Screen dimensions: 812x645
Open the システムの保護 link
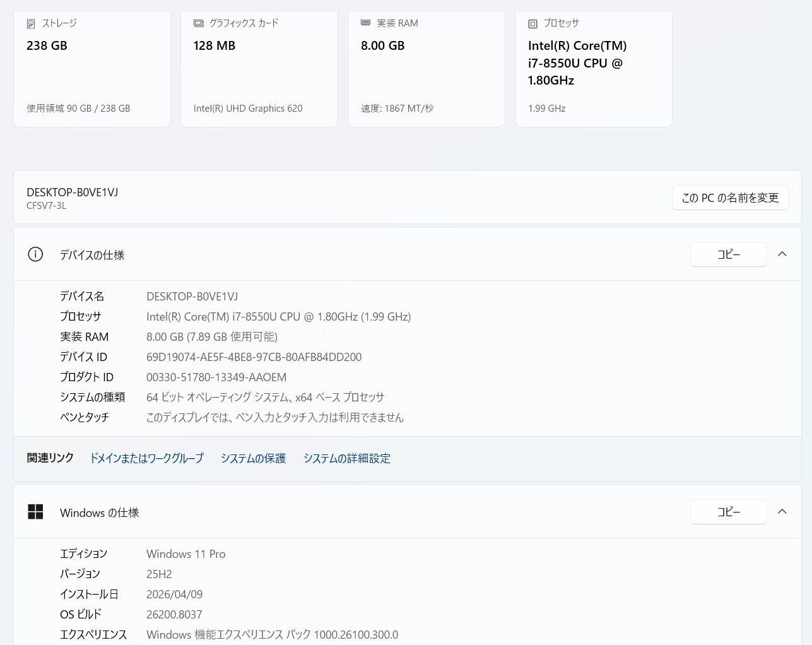point(253,458)
